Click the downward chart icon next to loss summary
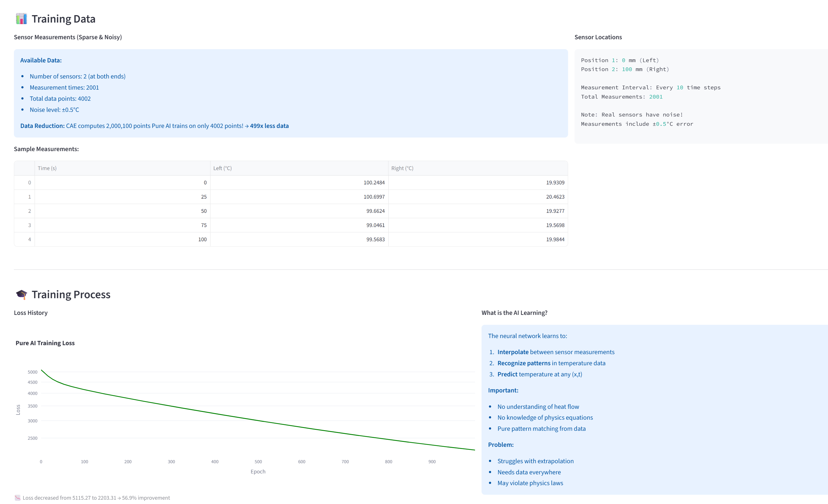 pos(18,498)
